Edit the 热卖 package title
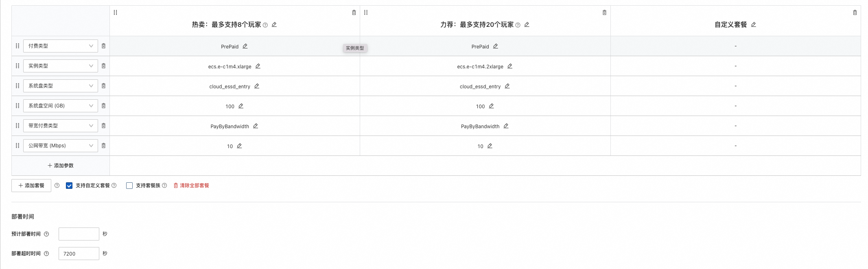This screenshot has width=868, height=269. tap(274, 24)
